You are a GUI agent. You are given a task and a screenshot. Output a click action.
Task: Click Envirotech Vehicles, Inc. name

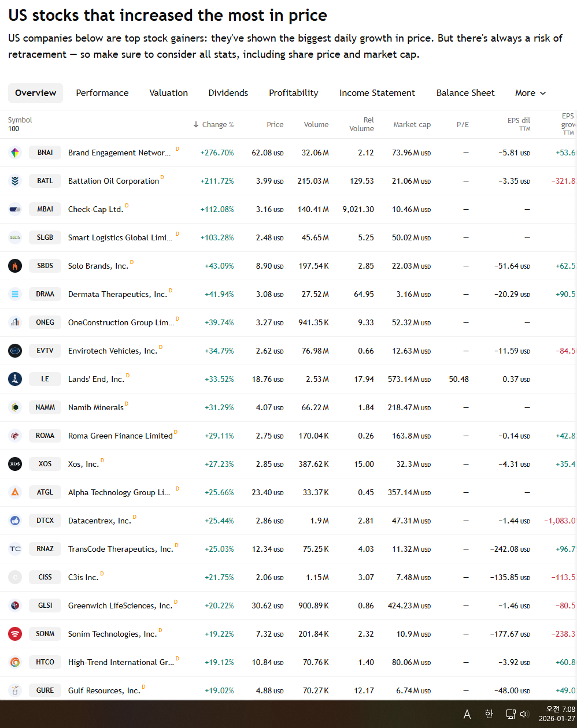pos(113,351)
